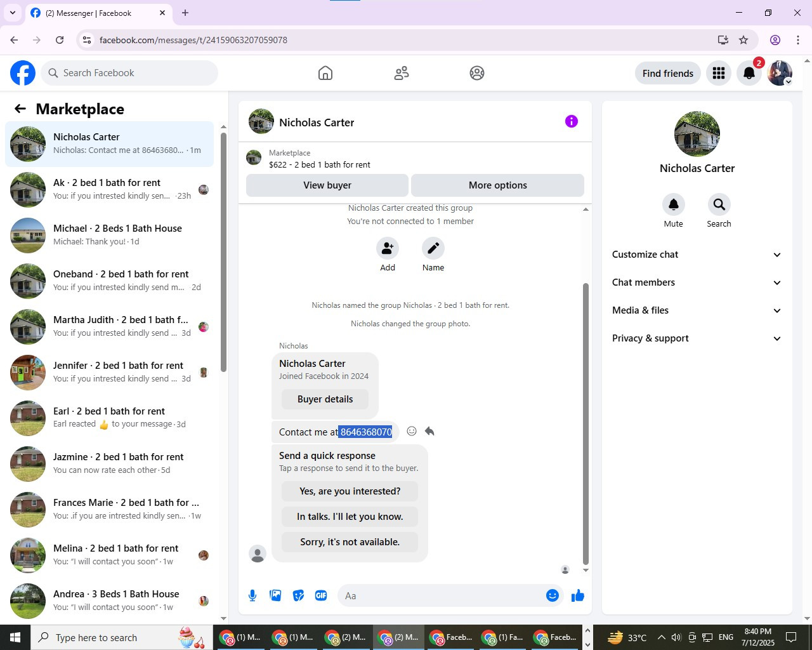
Task: Expand the Privacy & support section
Action: click(697, 338)
